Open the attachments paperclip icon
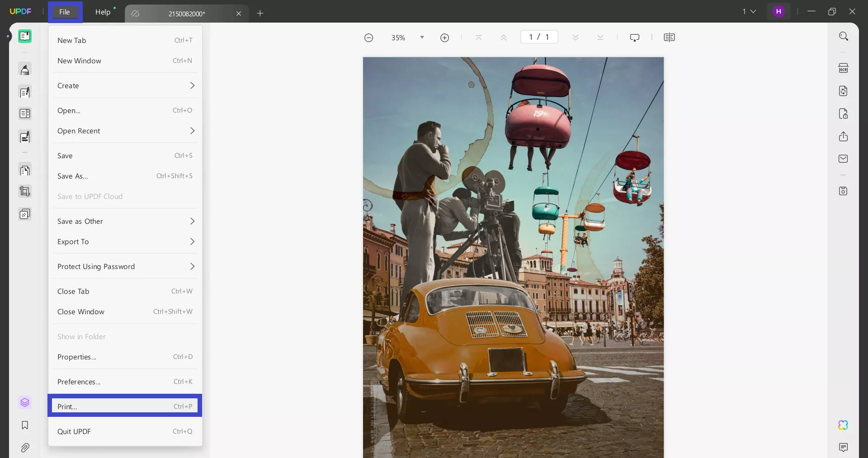 pyautogui.click(x=25, y=448)
